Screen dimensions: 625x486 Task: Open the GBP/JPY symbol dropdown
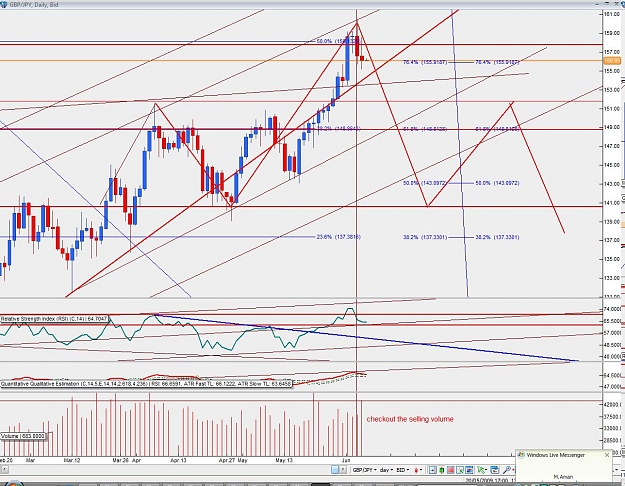tap(364, 470)
